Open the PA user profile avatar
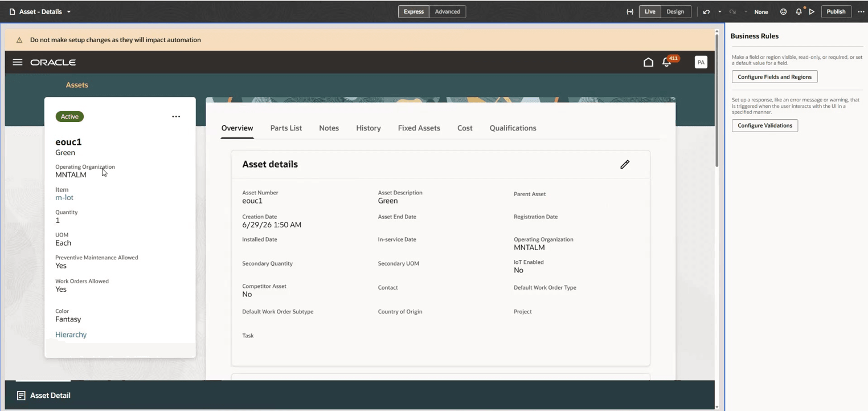This screenshot has height=411, width=868. point(701,62)
